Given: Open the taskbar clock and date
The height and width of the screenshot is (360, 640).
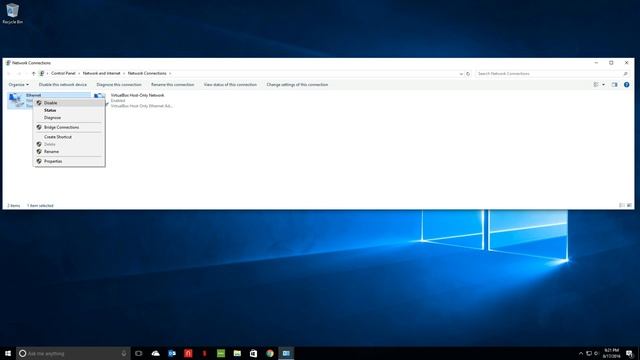Looking at the screenshot, I should (611, 353).
